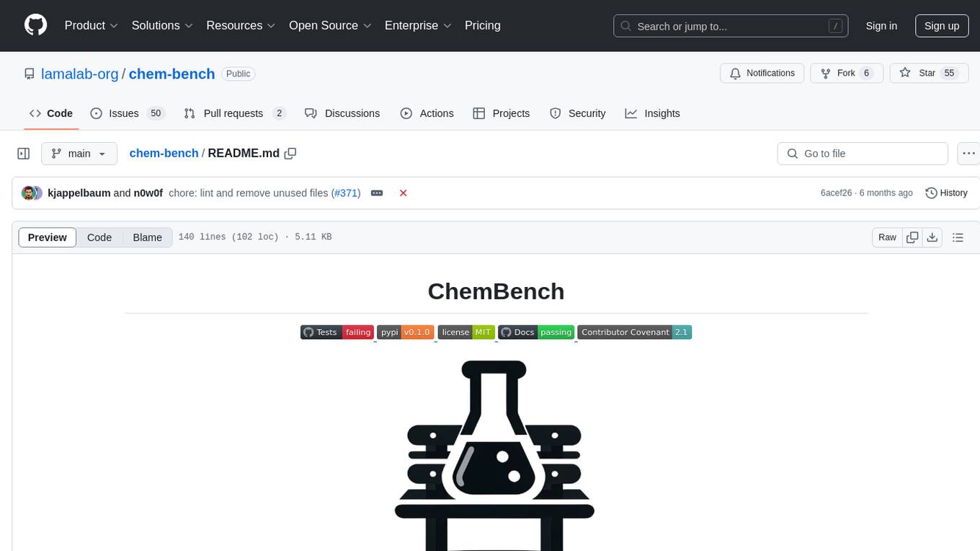Open the Discussions tab
This screenshot has height=551, width=980.
click(x=342, y=113)
